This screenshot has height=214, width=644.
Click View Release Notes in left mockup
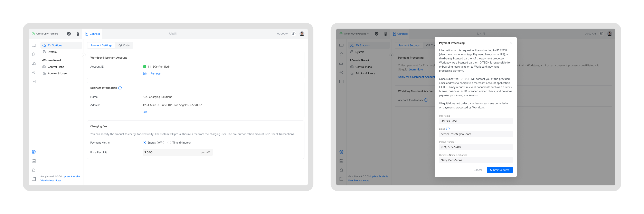(x=51, y=181)
